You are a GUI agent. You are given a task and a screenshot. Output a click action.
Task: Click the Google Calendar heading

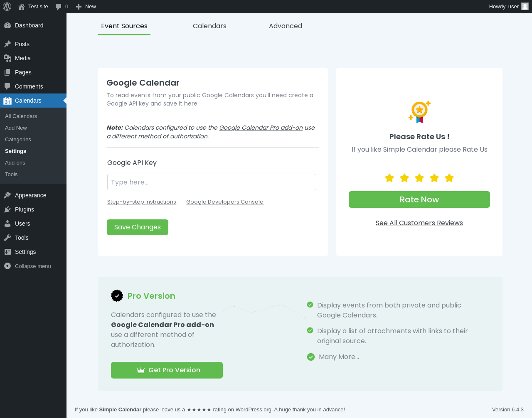(143, 83)
